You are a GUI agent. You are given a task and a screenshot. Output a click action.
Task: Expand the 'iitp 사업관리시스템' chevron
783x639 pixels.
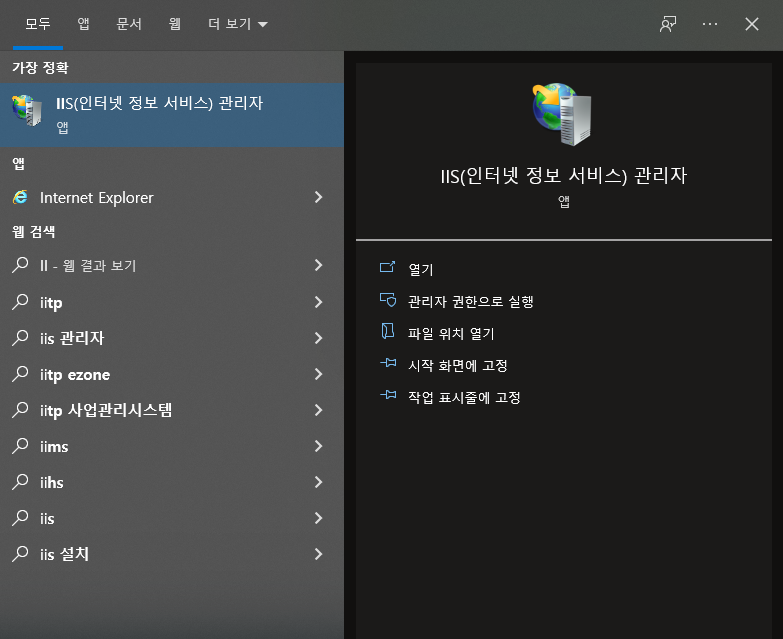(x=319, y=410)
